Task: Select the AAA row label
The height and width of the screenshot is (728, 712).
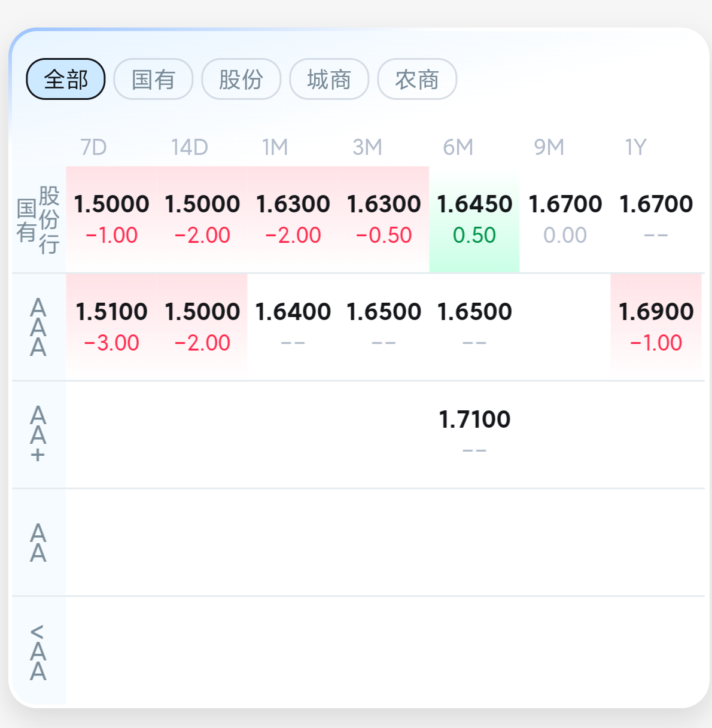Action: pyautogui.click(x=38, y=327)
